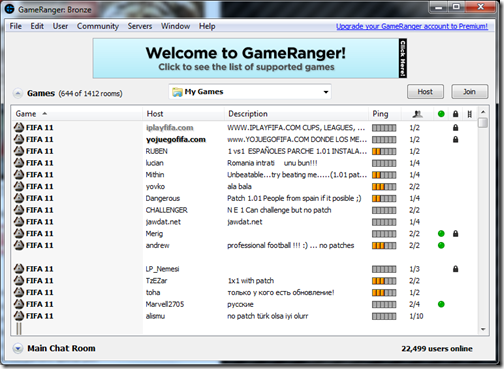Open the Window menu
The height and width of the screenshot is (369, 504).
point(175,26)
